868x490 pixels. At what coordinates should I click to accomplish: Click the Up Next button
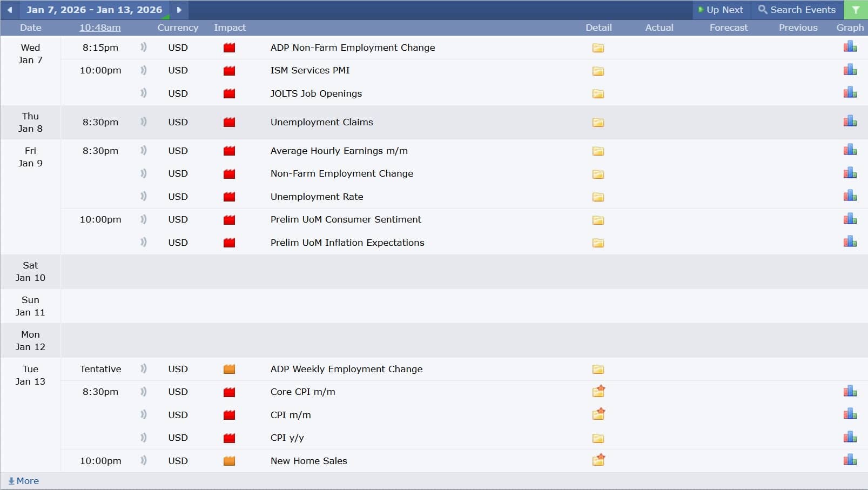click(721, 10)
